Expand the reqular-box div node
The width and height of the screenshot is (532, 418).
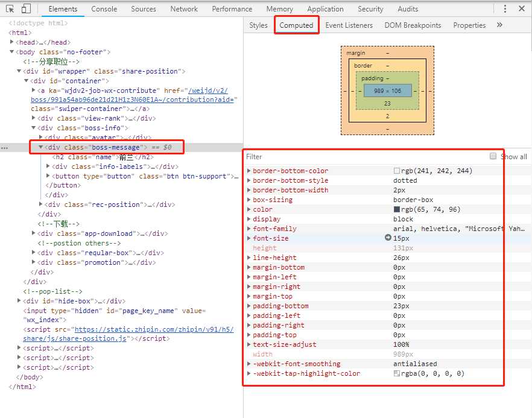coord(33,252)
